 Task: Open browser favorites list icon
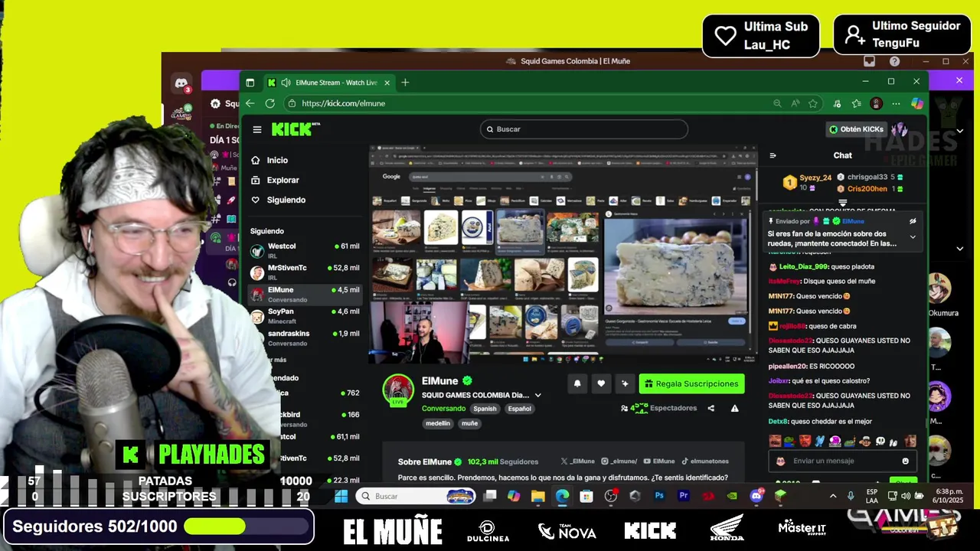[x=856, y=103]
